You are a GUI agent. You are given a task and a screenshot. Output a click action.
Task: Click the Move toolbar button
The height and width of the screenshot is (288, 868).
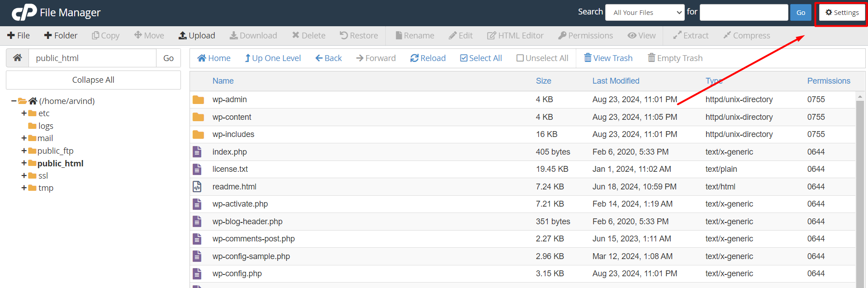click(149, 35)
